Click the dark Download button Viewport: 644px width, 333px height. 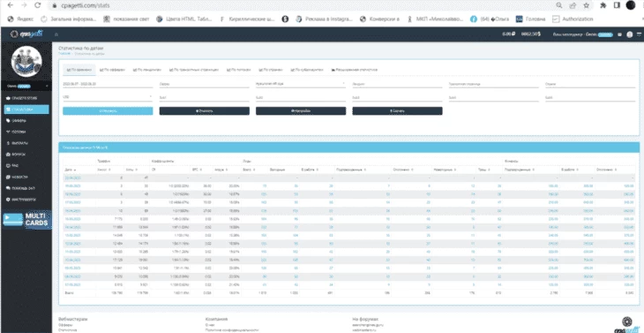click(x=397, y=111)
